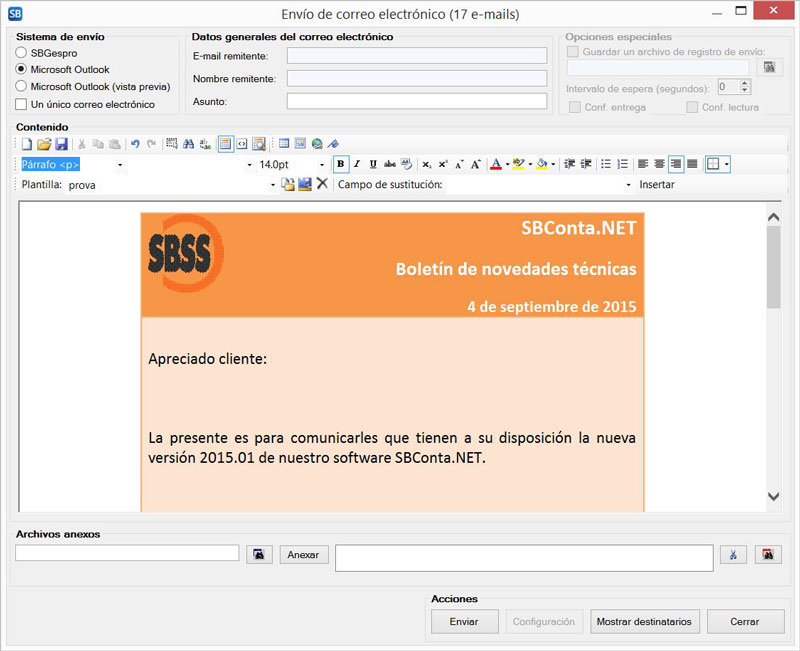Enable 'Un único correo electrónico' checkbox
Screen dimensions: 800x651
pyautogui.click(x=21, y=104)
